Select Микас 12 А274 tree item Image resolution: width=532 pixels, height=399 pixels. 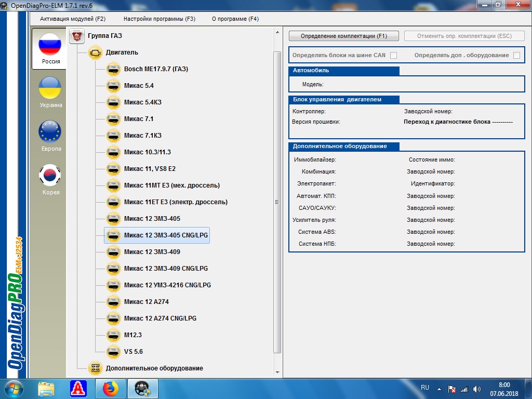click(147, 302)
